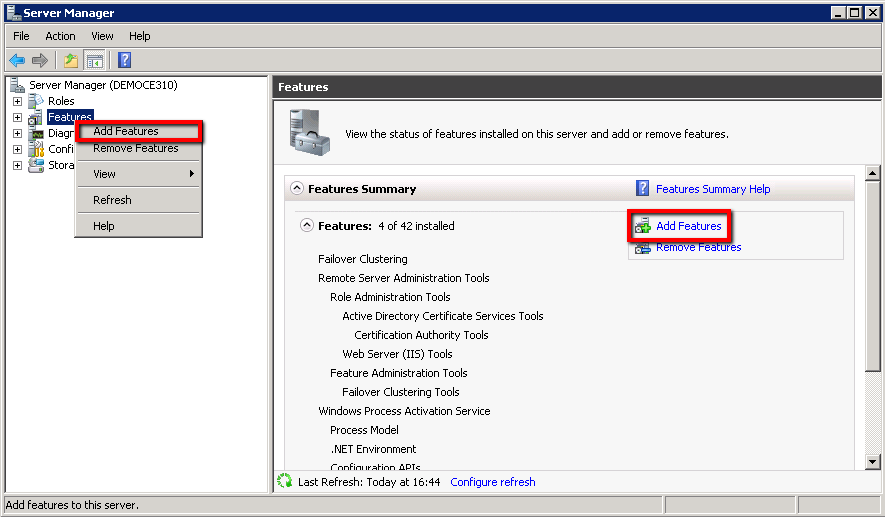
Task: Click the blue Help toolbar icon
Action: tap(125, 61)
